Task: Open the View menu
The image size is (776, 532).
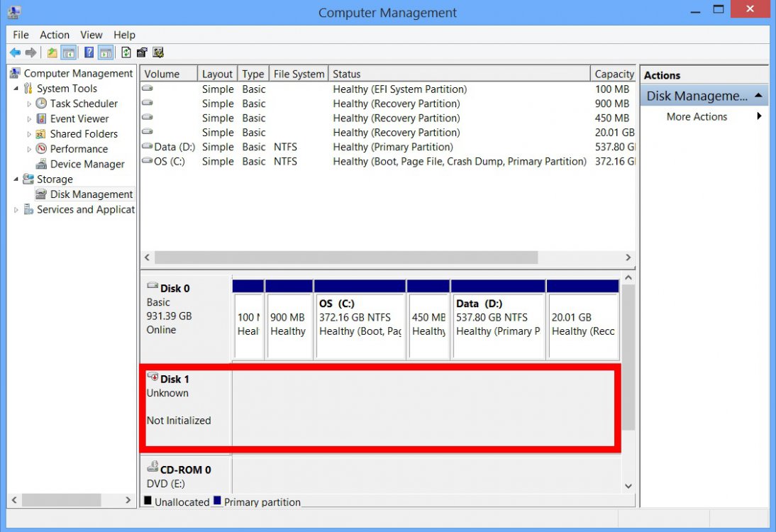Action: (x=91, y=35)
